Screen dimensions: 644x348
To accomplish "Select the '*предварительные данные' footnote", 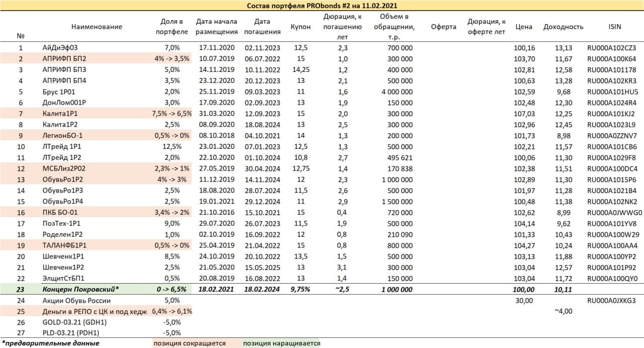I will pyautogui.click(x=50, y=343).
